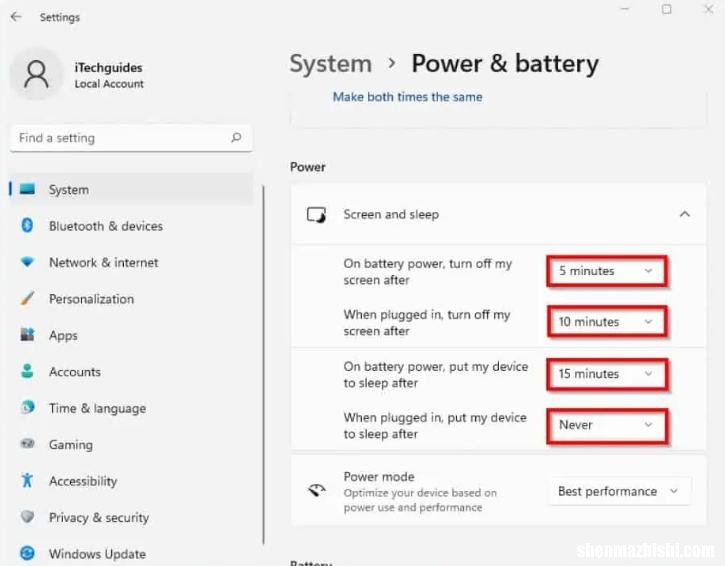Click the back arrow icon
The width and height of the screenshot is (725, 566).
[x=16, y=17]
